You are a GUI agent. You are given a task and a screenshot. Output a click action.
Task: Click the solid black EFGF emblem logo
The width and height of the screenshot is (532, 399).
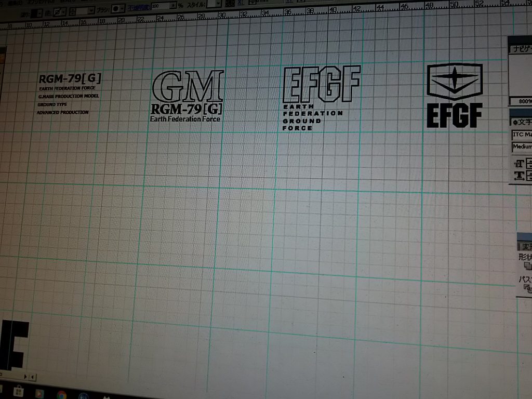click(455, 96)
